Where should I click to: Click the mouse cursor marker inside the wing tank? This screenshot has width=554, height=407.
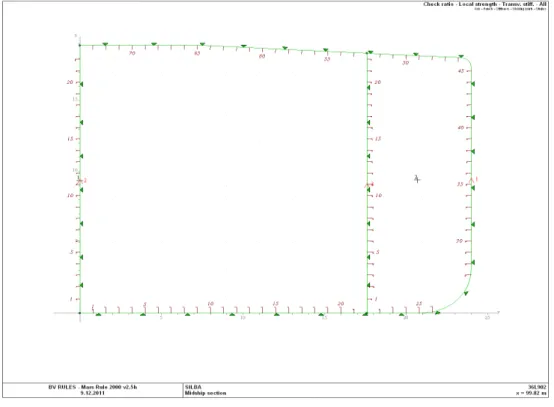417,179
